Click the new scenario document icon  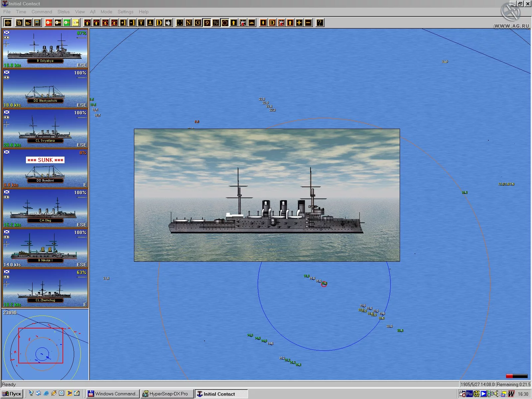tap(19, 23)
